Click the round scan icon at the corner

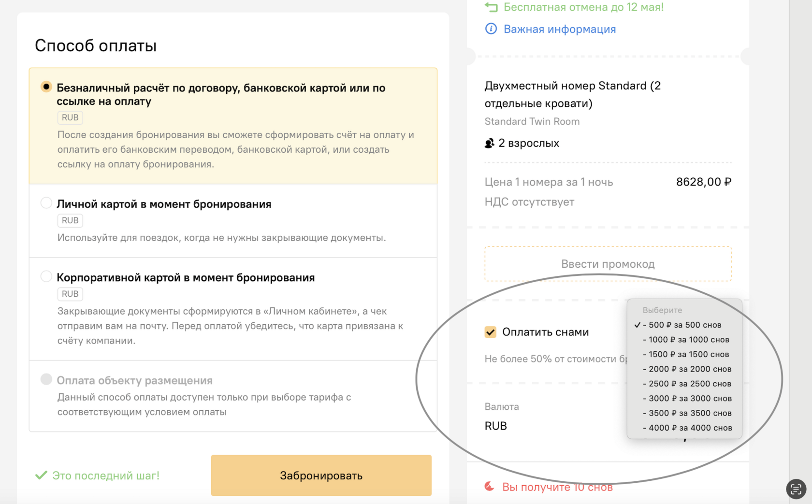click(x=796, y=489)
